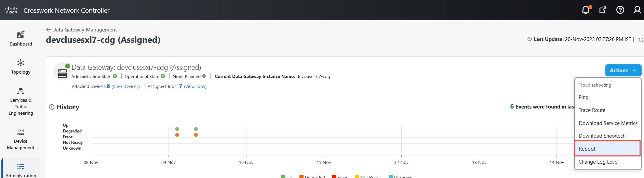The height and width of the screenshot is (178, 644).
Task: Toggle Unknown series in legend
Action: (400, 177)
